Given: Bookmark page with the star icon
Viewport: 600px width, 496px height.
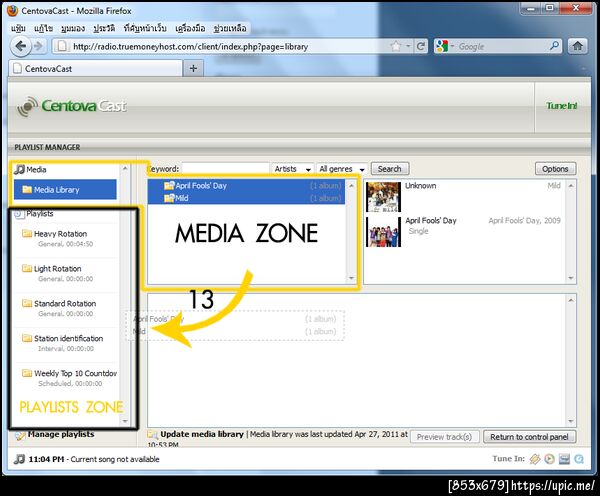Looking at the screenshot, I should click(396, 47).
